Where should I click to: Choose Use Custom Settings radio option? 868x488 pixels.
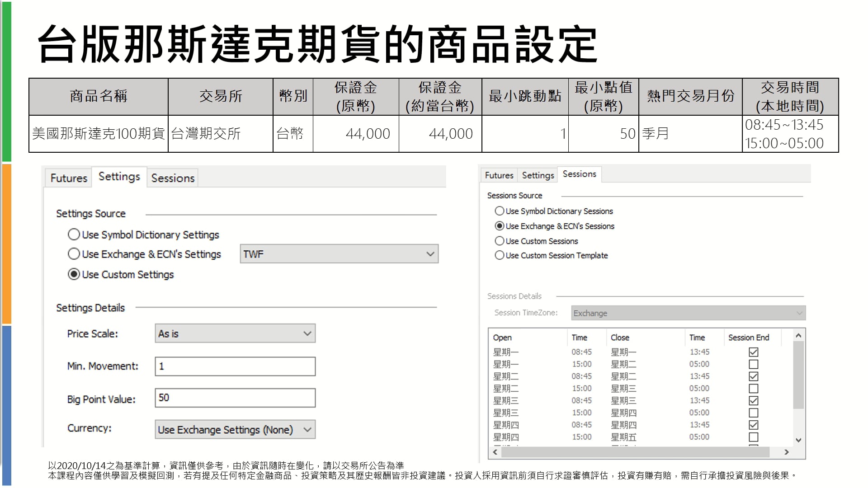pyautogui.click(x=74, y=274)
